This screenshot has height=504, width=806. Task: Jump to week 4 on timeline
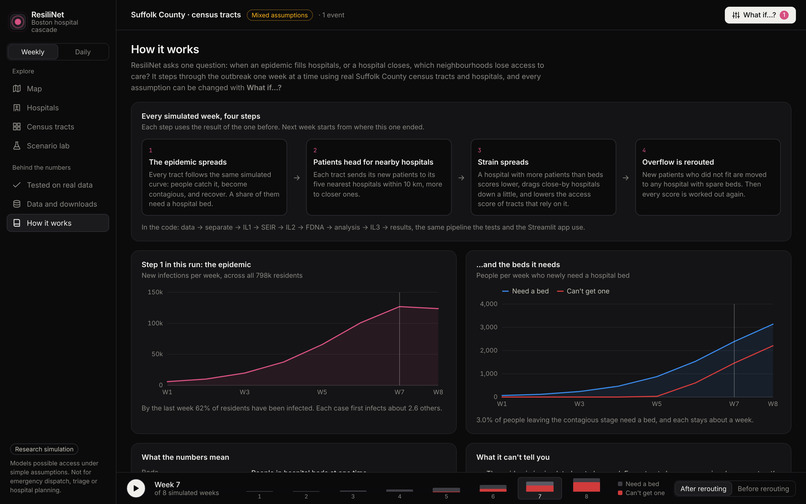(x=399, y=489)
